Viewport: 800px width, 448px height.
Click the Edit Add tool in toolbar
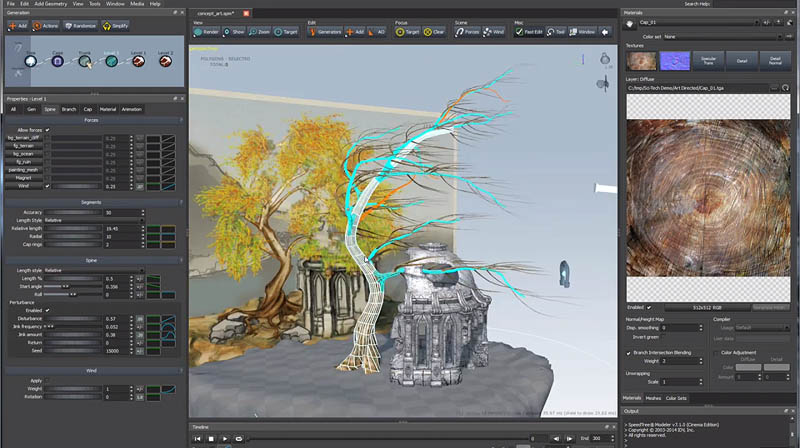pos(355,32)
